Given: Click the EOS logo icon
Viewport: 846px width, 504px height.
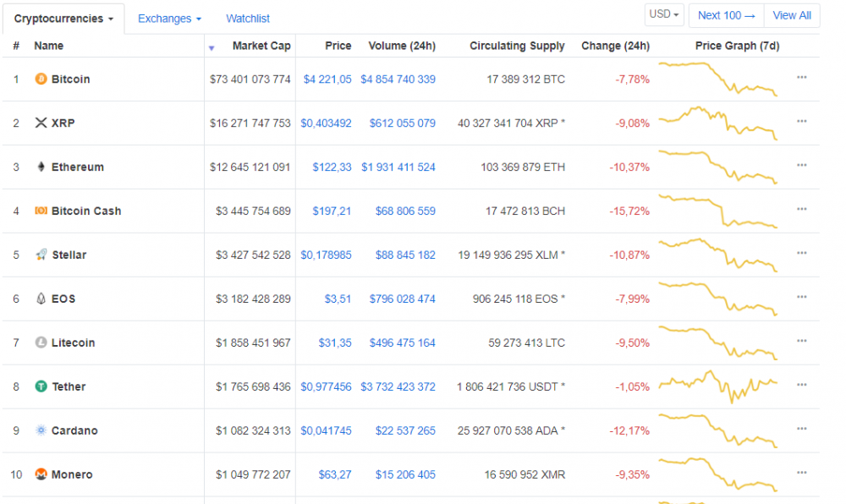Looking at the screenshot, I should coord(41,299).
